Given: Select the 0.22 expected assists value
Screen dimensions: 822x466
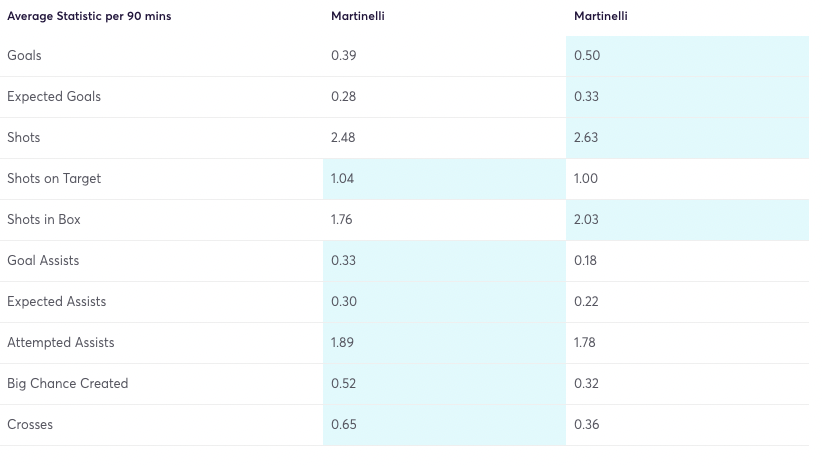Looking at the screenshot, I should pyautogui.click(x=586, y=302).
